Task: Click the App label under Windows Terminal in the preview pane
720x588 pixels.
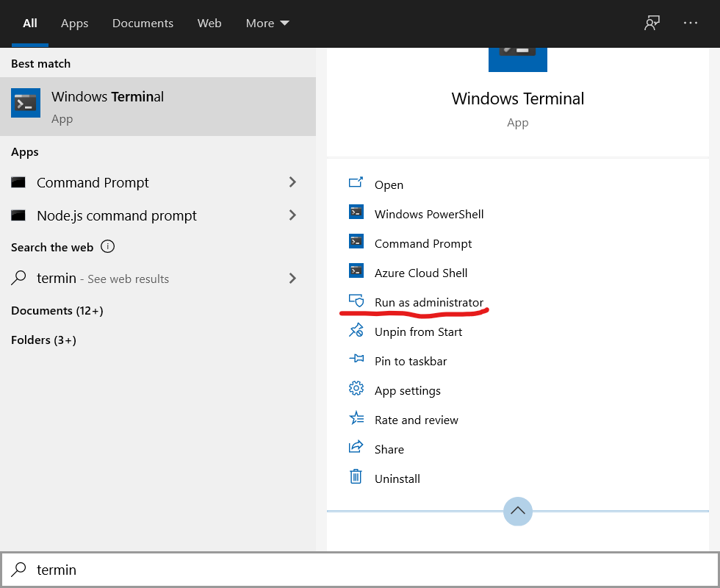Action: click(x=517, y=123)
